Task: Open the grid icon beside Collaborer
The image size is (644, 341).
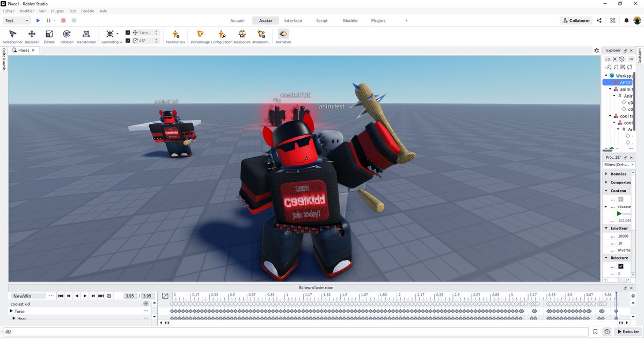Action: 613,20
